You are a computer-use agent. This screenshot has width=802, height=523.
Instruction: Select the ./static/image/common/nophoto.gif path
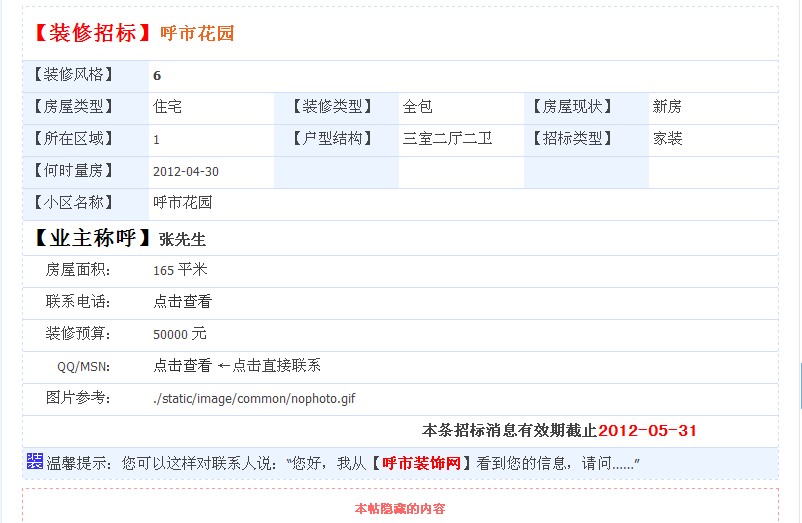coord(254,399)
